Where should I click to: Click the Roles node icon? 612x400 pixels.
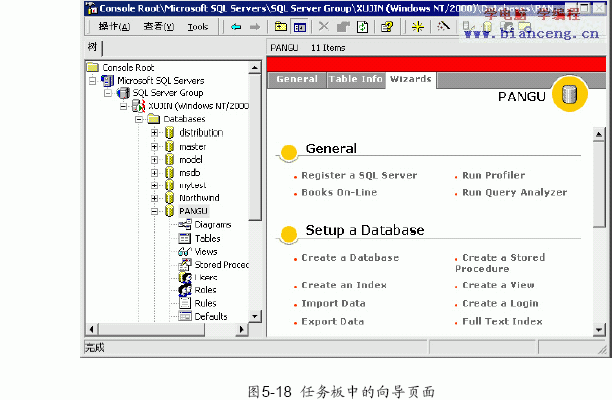tap(185, 290)
